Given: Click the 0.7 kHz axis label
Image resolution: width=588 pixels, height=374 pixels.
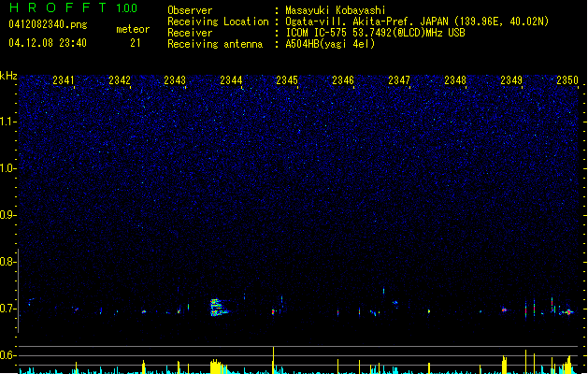Looking at the screenshot, I should 7,309.
